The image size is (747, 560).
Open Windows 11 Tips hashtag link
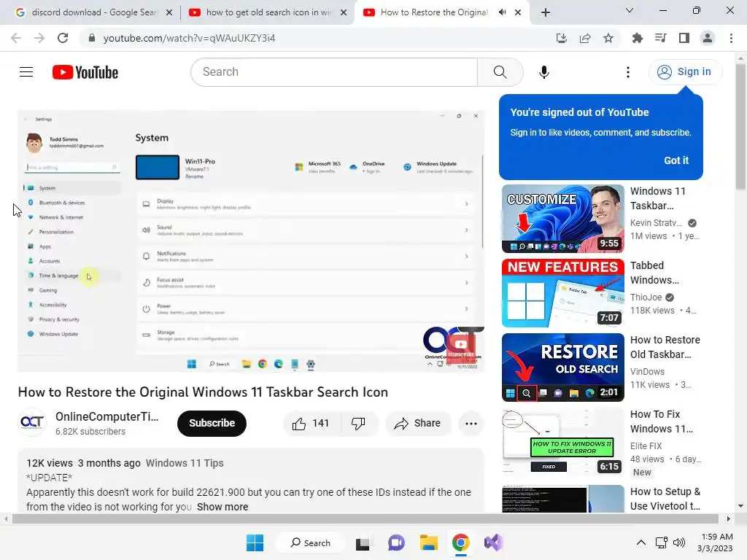185,463
